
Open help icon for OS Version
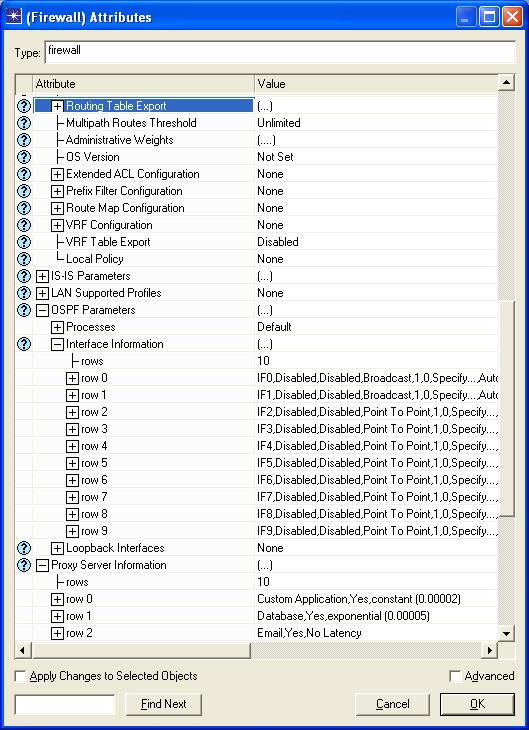click(x=24, y=157)
